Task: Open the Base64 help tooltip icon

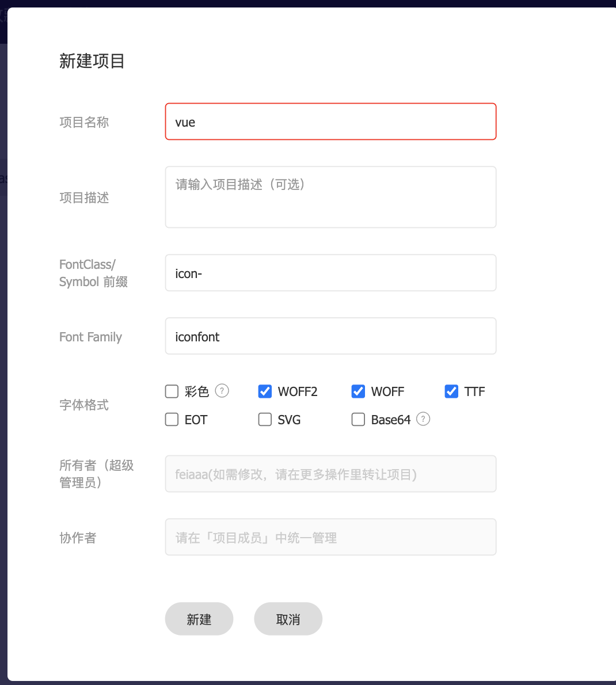Action: tap(423, 419)
